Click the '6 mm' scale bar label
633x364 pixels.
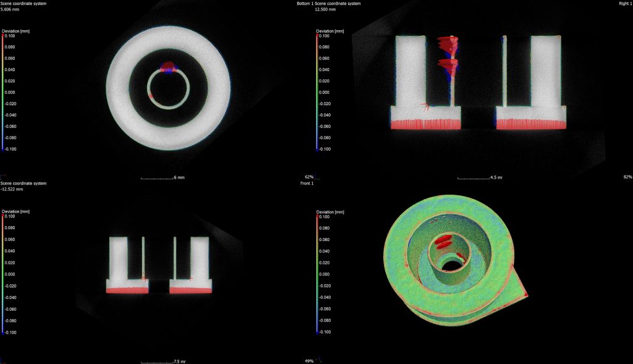(179, 177)
